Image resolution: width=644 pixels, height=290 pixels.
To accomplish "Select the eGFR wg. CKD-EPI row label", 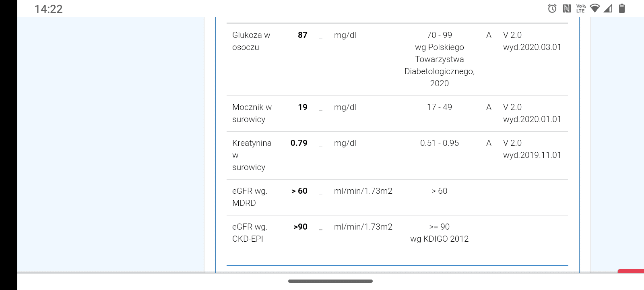I will (x=250, y=233).
